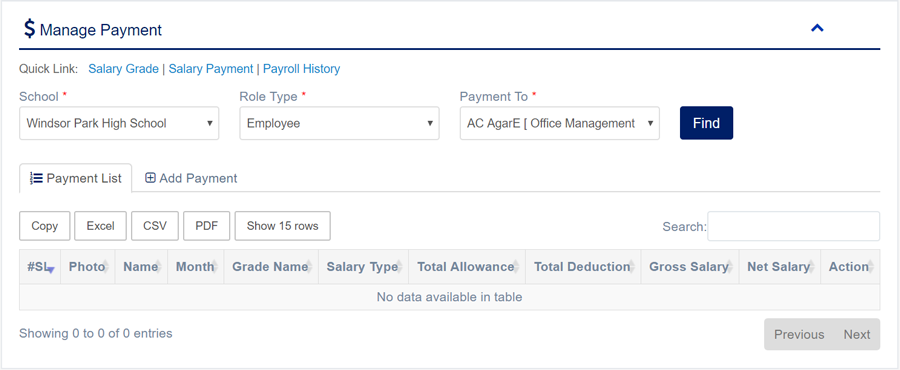Go to the Next page
Viewport: 900px width, 370px height.
pyautogui.click(x=857, y=334)
